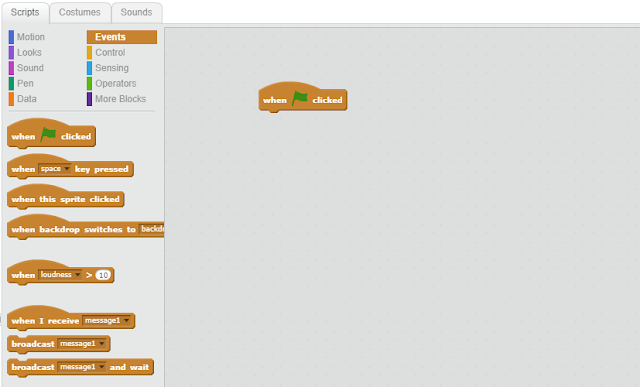Open message1 dropdown in 'broadcast' block
The width and height of the screenshot is (640, 387).
click(82, 344)
